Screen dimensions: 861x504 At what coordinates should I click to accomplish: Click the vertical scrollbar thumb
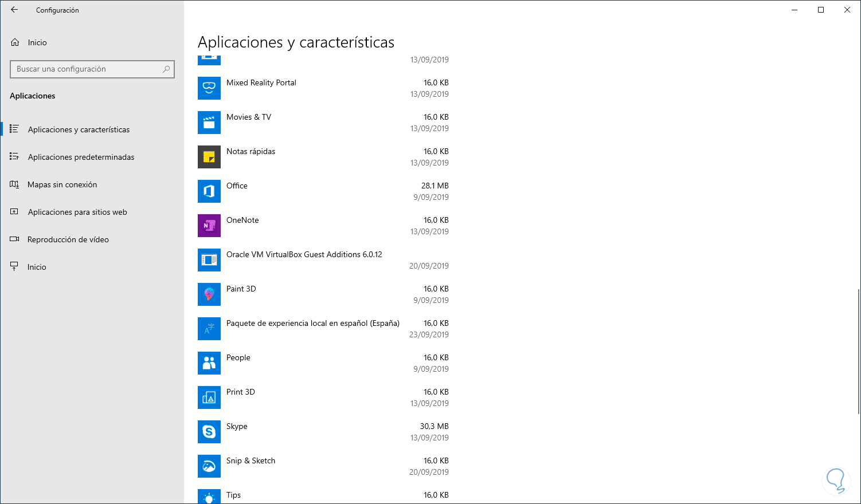858,352
